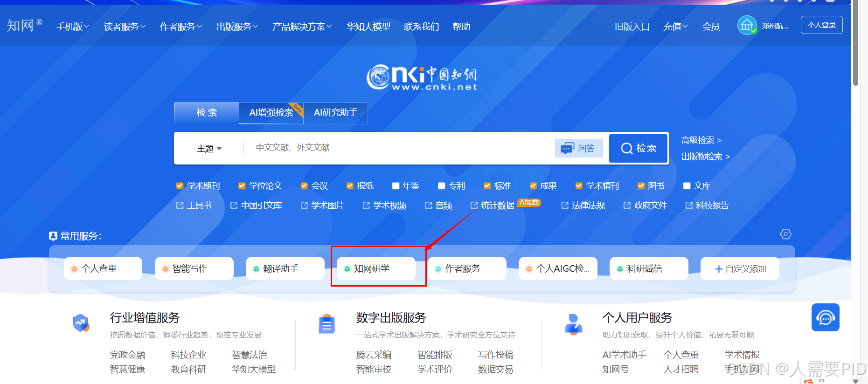Open the 党政金融 link
The height and width of the screenshot is (384, 868).
(127, 355)
